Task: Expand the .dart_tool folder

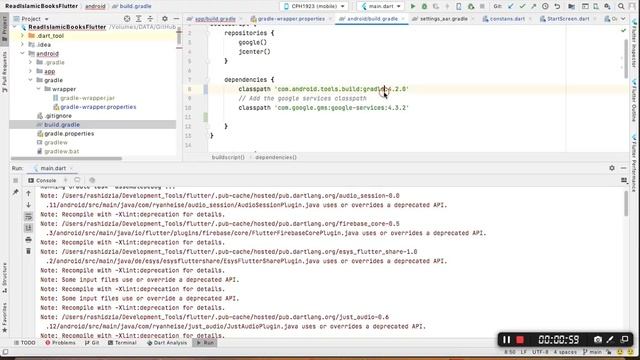Action: (x=22, y=36)
